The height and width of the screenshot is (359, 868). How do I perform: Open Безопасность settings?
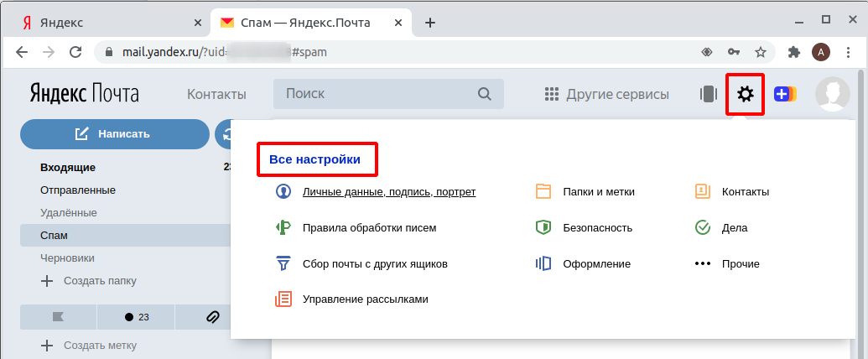click(x=597, y=227)
